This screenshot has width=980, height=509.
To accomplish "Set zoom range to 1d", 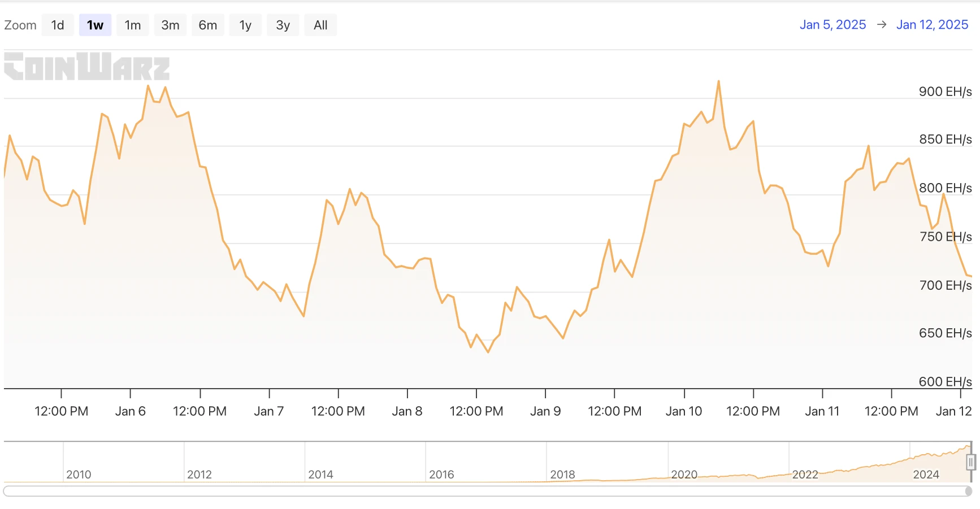I will point(58,25).
